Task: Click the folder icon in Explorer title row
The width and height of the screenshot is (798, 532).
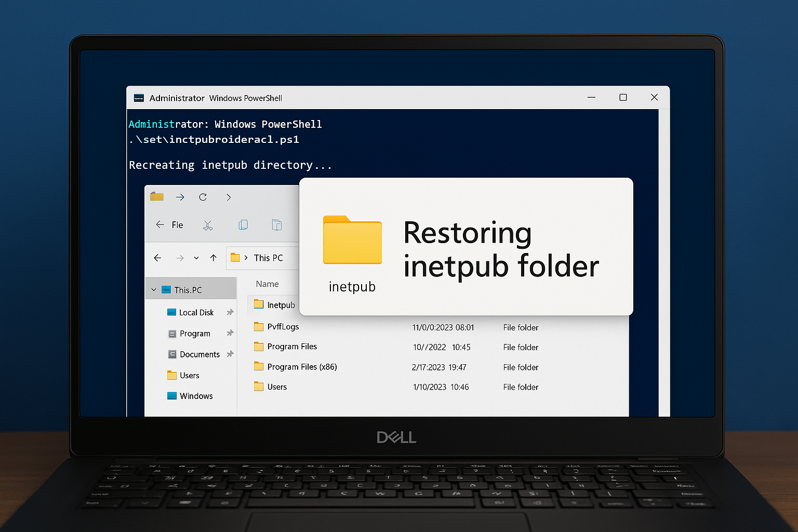Action: click(156, 196)
